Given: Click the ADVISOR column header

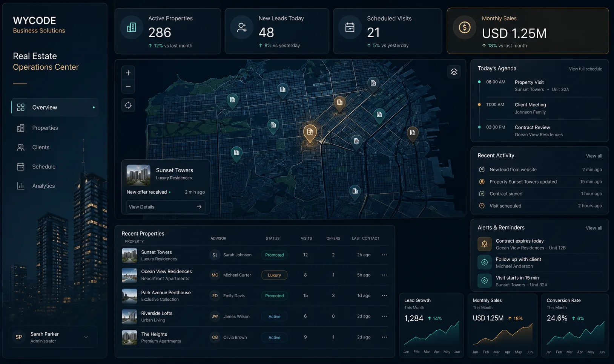Looking at the screenshot, I should pos(218,239).
